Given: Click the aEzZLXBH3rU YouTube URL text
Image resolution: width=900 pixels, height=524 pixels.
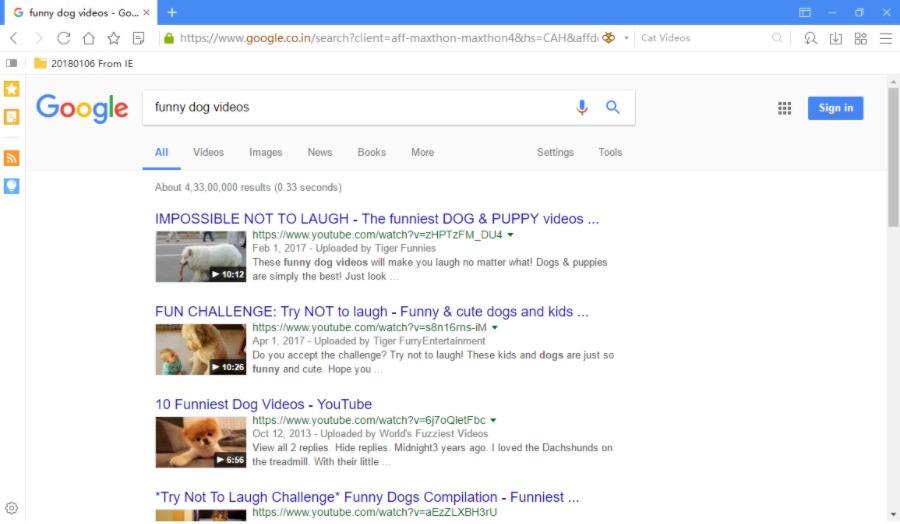Looking at the screenshot, I should tap(374, 512).
